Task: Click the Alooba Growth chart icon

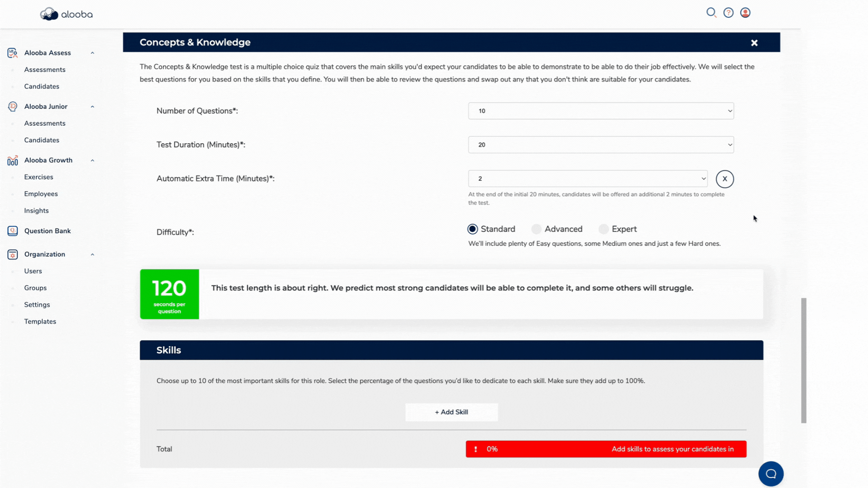Action: (12, 160)
